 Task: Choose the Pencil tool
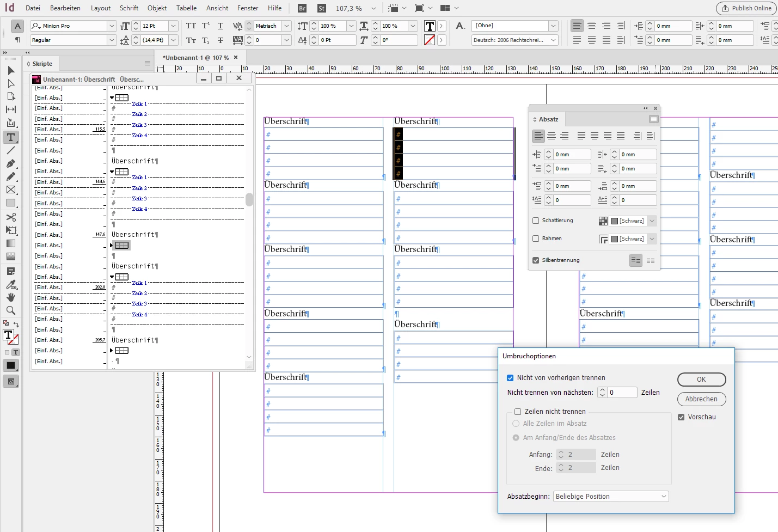[11, 176]
